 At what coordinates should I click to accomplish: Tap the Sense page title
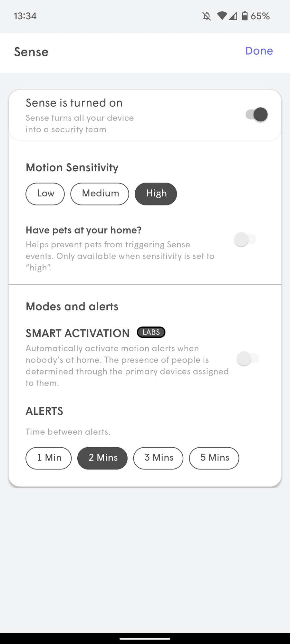(x=31, y=52)
